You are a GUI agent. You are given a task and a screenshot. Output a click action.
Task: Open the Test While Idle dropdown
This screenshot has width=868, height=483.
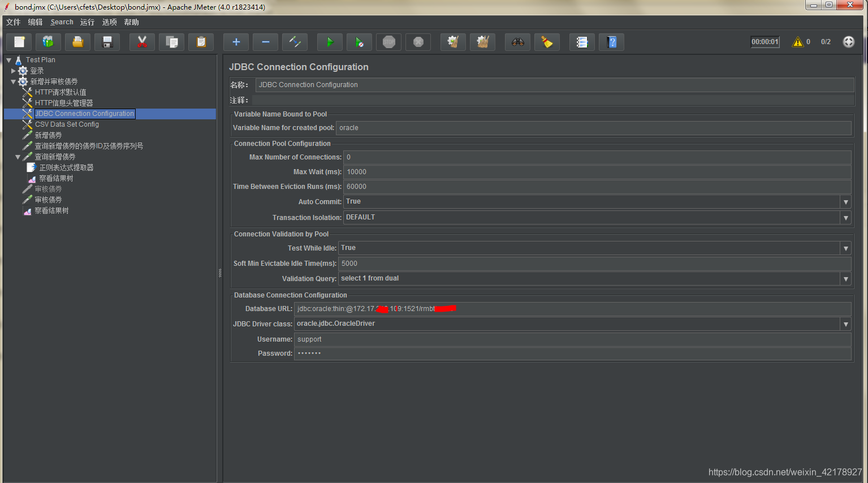click(846, 248)
